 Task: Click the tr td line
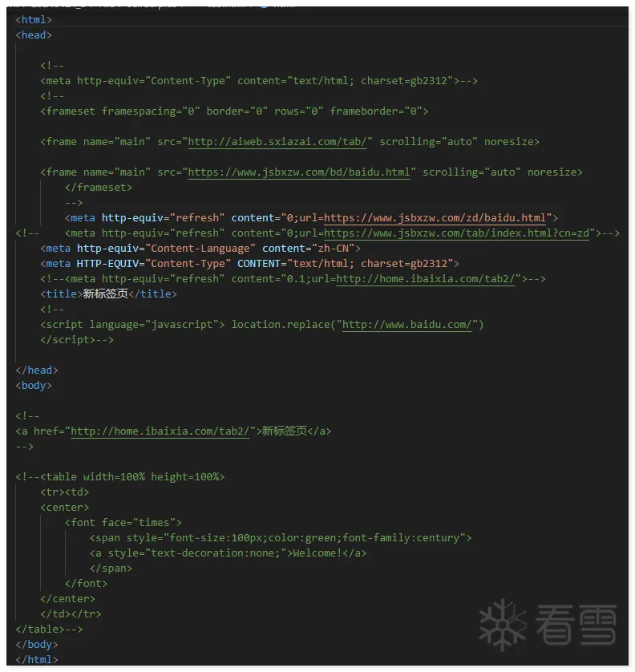click(x=65, y=492)
